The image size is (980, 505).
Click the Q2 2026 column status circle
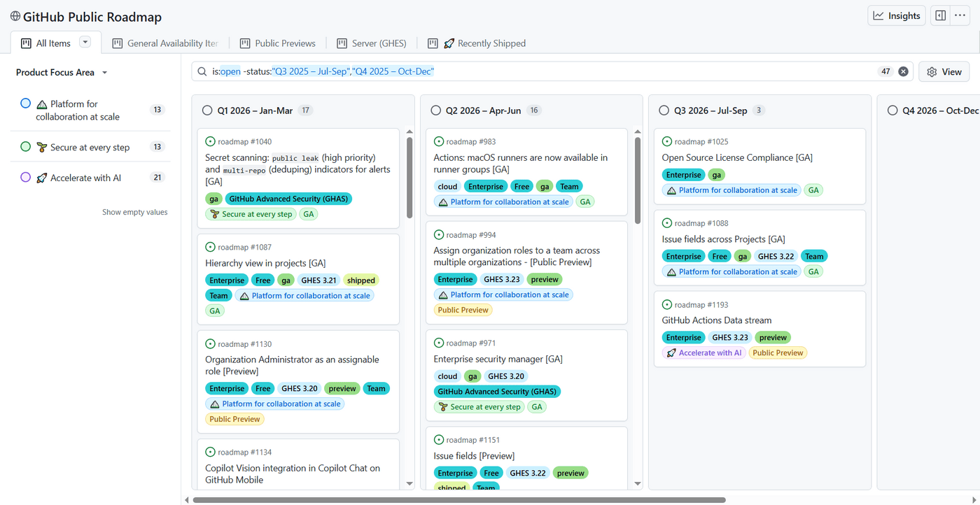(x=436, y=111)
